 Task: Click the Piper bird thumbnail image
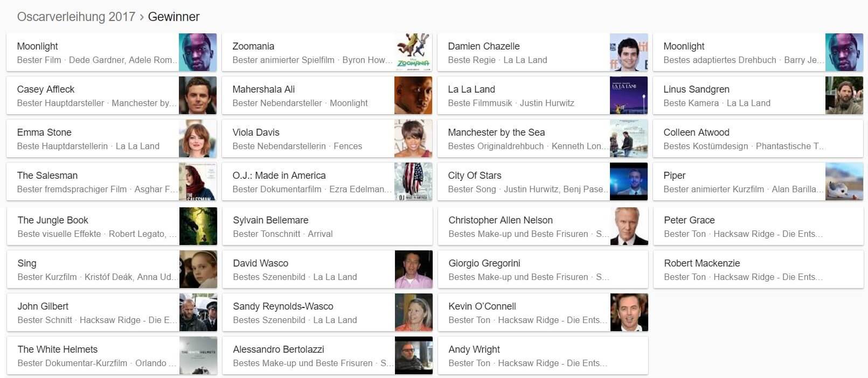(844, 181)
